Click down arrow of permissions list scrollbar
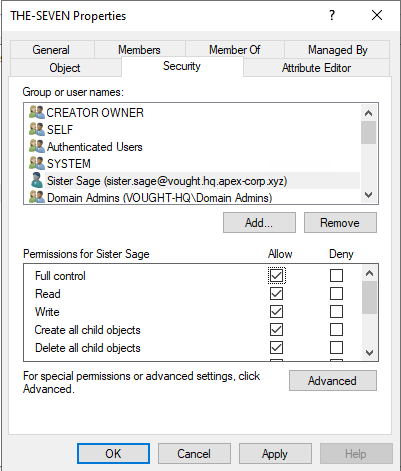The width and height of the screenshot is (401, 471). click(369, 352)
